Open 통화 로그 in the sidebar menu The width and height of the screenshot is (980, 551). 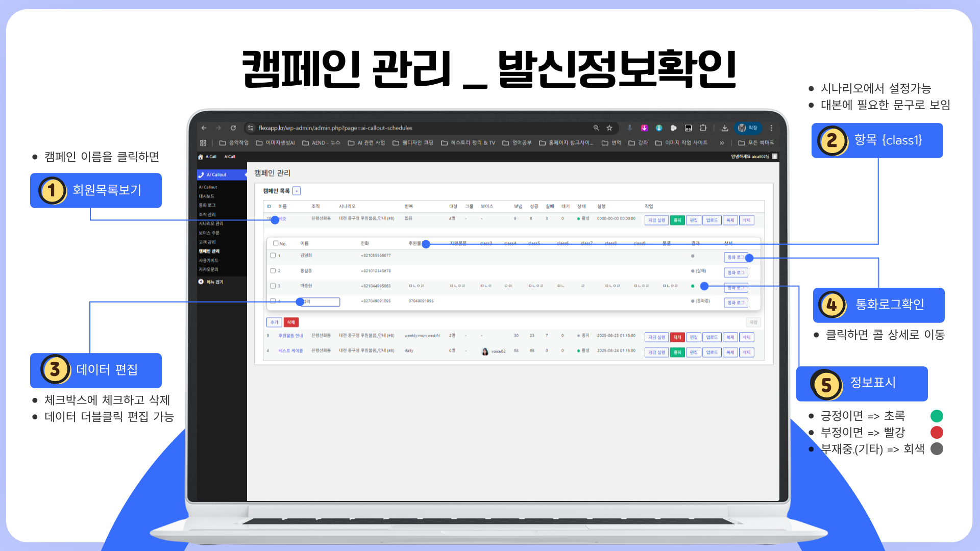pos(207,205)
